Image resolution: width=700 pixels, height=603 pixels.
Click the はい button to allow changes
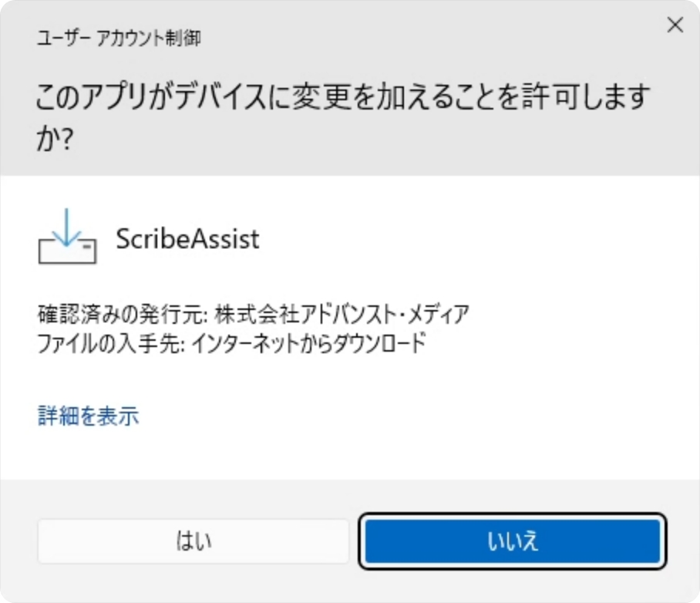click(x=193, y=541)
